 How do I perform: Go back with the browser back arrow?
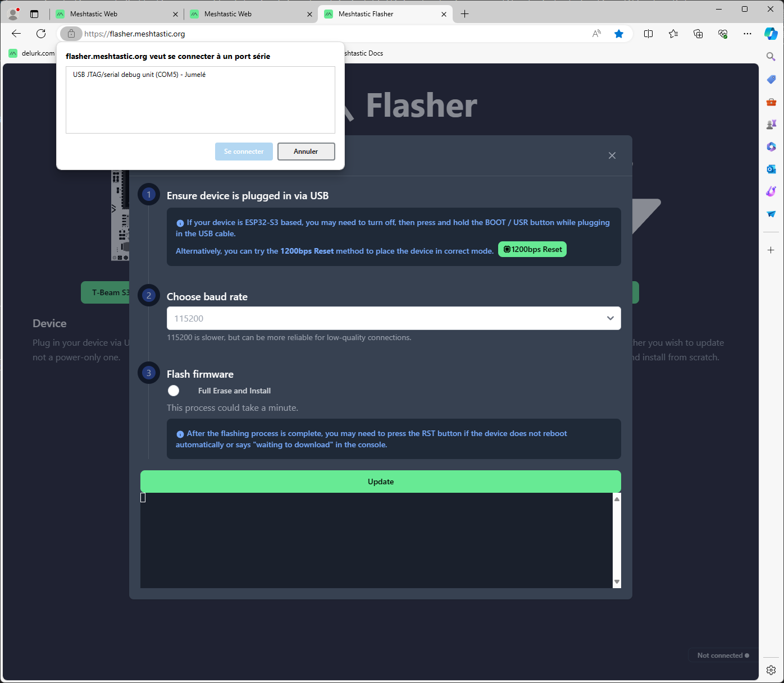pos(16,34)
